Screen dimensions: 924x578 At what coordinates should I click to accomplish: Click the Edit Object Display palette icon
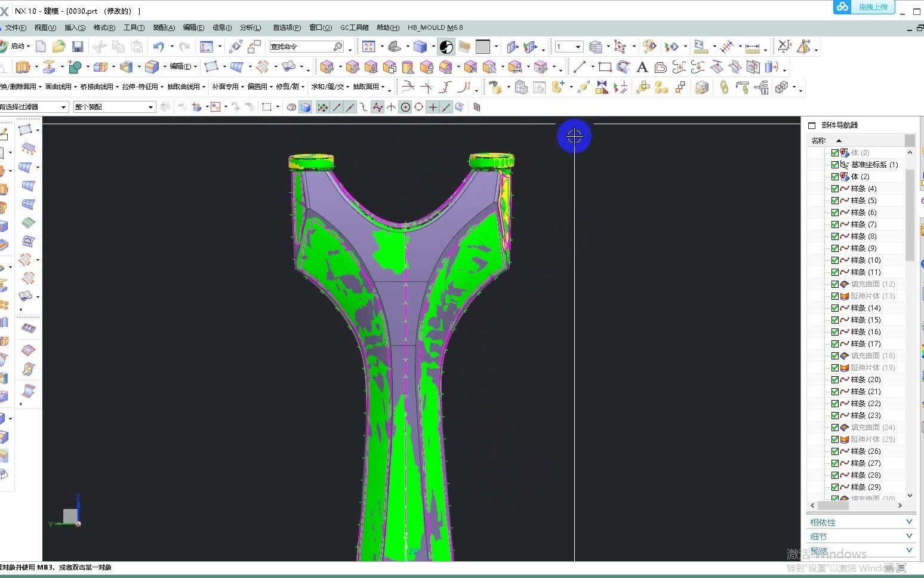[x=649, y=47]
